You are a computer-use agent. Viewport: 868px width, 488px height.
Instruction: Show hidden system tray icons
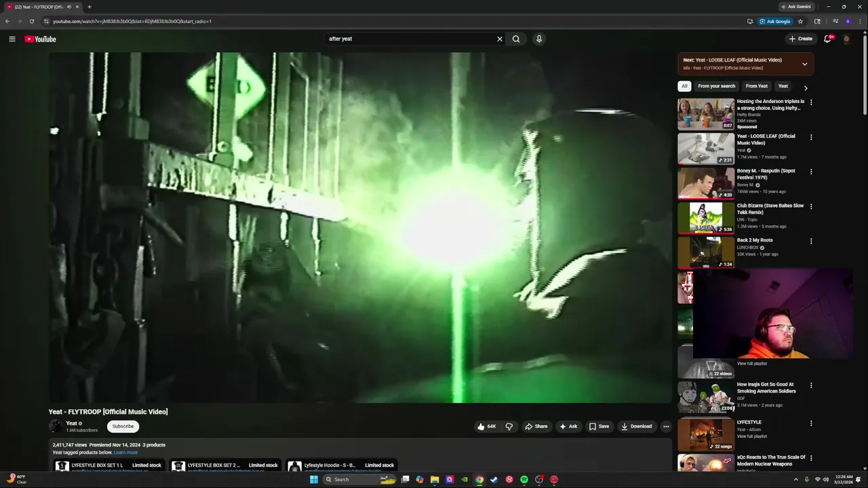coord(796,479)
